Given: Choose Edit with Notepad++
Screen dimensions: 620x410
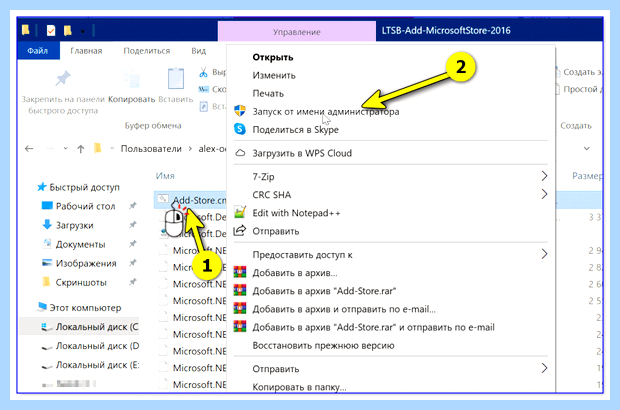Looking at the screenshot, I should pos(296,213).
